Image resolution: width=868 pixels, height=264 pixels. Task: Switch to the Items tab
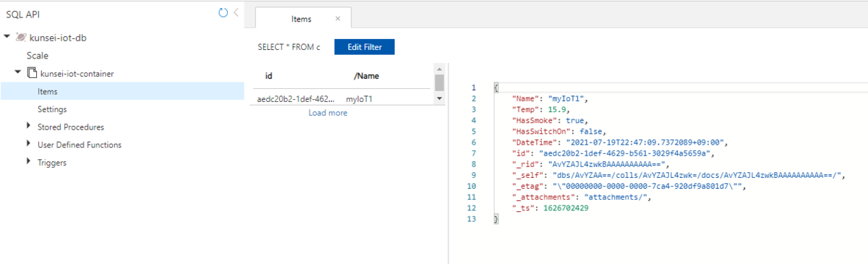(301, 18)
